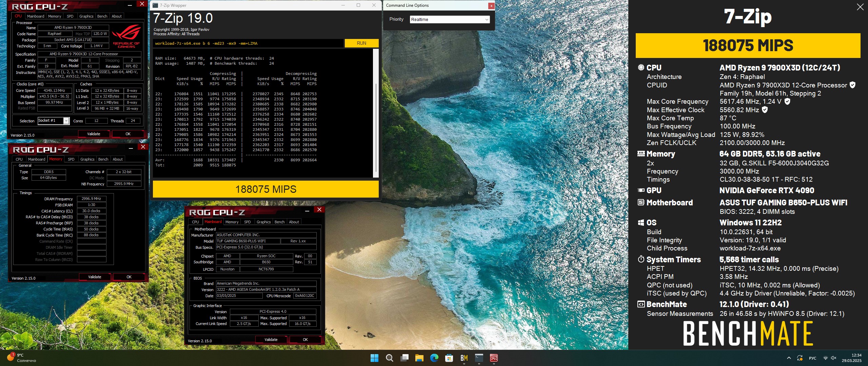
Task: Open clock and calendar showing 12:34
Action: [851, 358]
